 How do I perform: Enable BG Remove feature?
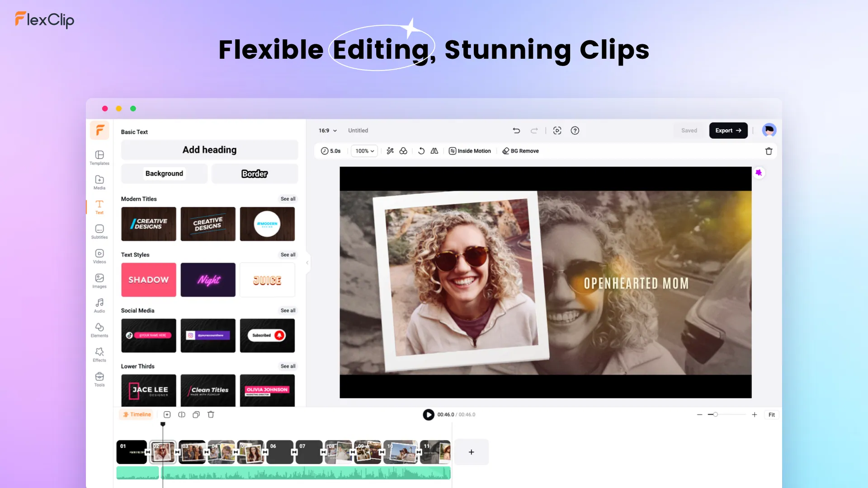click(x=520, y=151)
